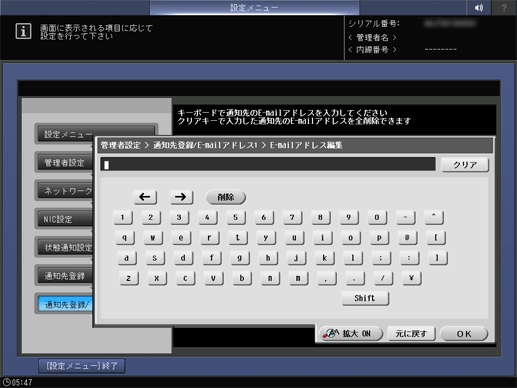
Task: Tap the t key on the keyboard
Action: click(238, 238)
